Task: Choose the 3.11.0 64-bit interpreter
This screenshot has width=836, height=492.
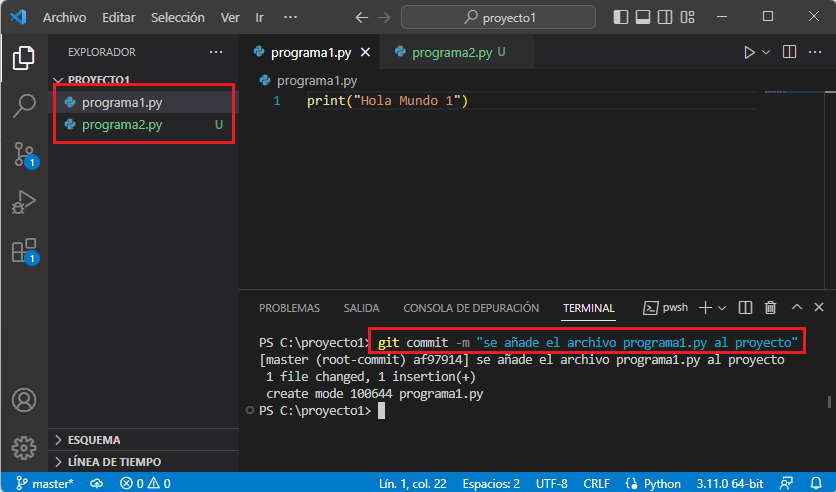Action: 730,483
